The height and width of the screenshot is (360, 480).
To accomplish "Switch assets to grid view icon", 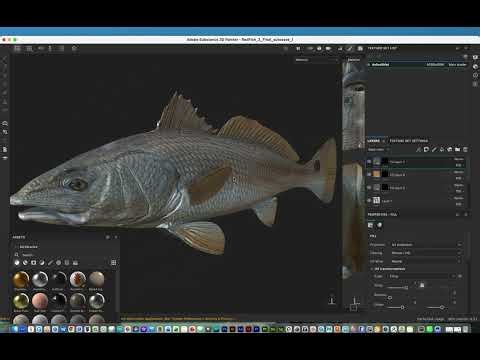I will tap(114, 263).
